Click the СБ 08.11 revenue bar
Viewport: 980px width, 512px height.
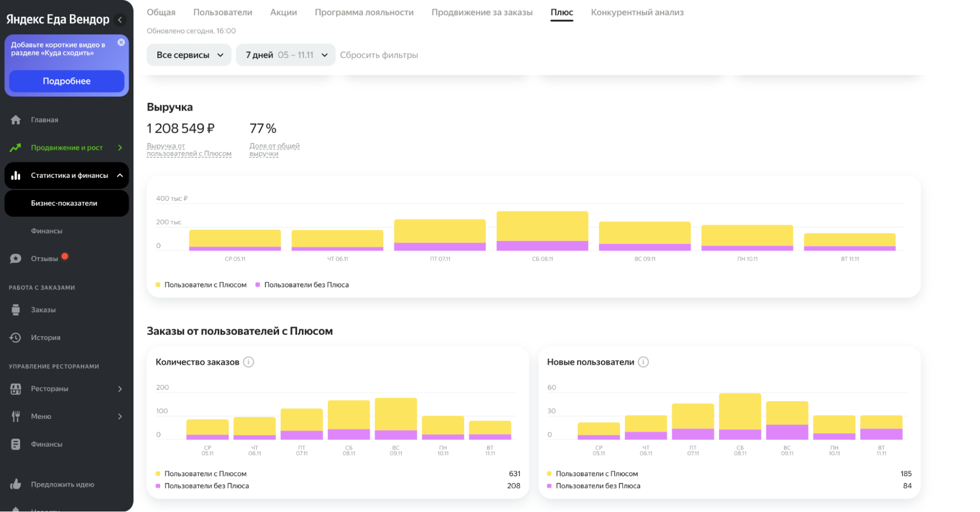click(x=542, y=231)
